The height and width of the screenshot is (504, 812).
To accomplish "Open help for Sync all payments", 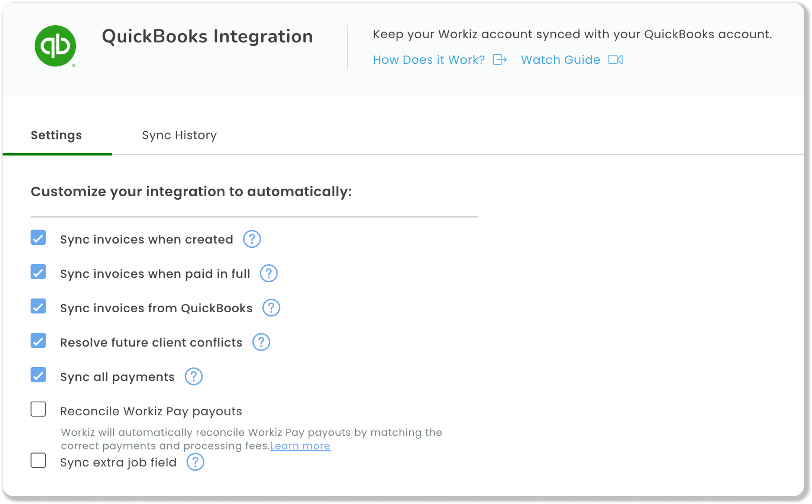I will (194, 377).
